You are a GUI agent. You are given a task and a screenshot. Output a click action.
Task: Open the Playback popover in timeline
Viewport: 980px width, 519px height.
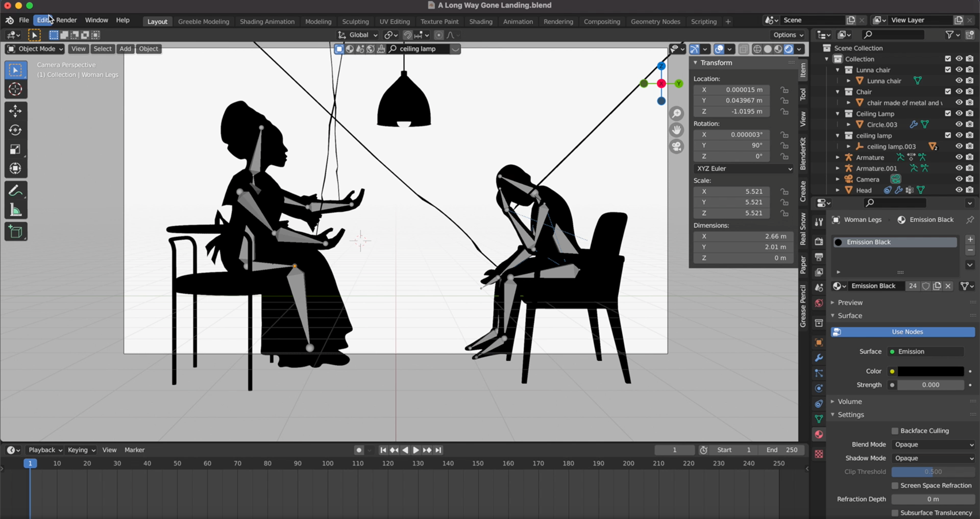[45, 450]
